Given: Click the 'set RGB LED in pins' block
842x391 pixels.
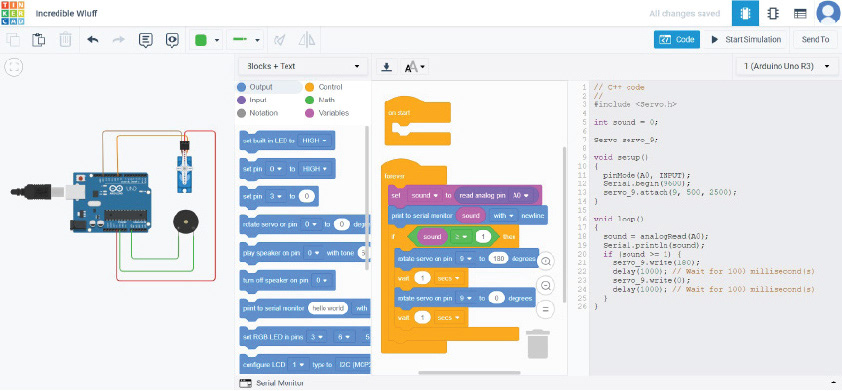Looking at the screenshot, I should coord(304,337).
